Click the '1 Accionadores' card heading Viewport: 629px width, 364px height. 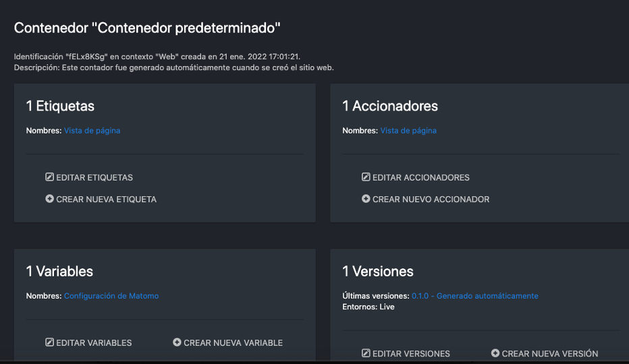coord(390,107)
